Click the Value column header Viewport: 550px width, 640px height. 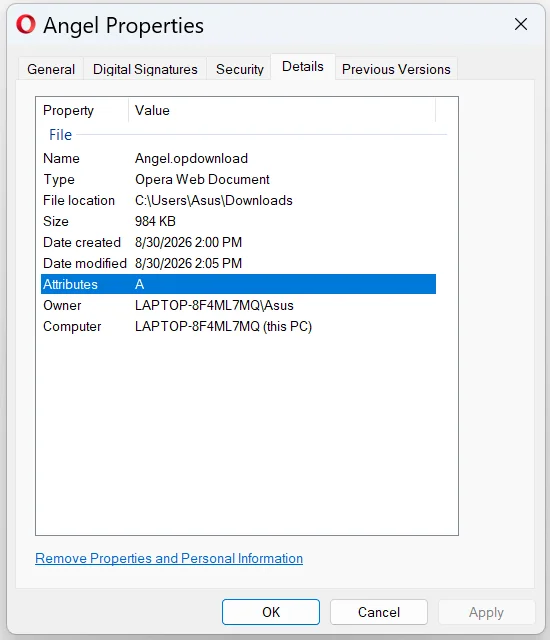coord(282,110)
